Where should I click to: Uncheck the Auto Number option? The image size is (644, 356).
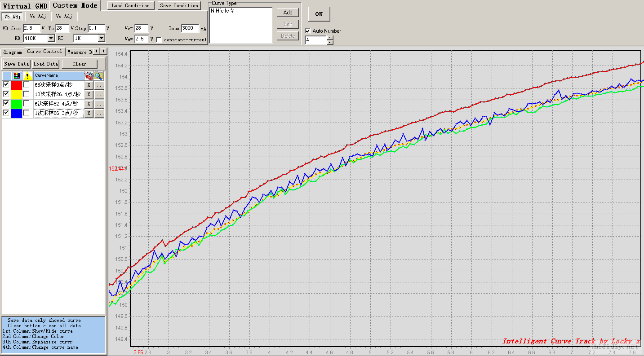pyautogui.click(x=308, y=31)
